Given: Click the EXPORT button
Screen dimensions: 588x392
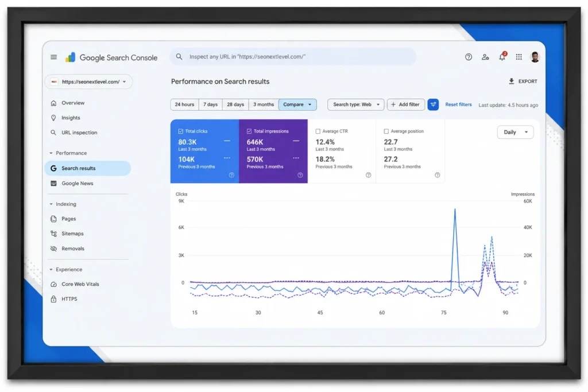Looking at the screenshot, I should (x=523, y=81).
